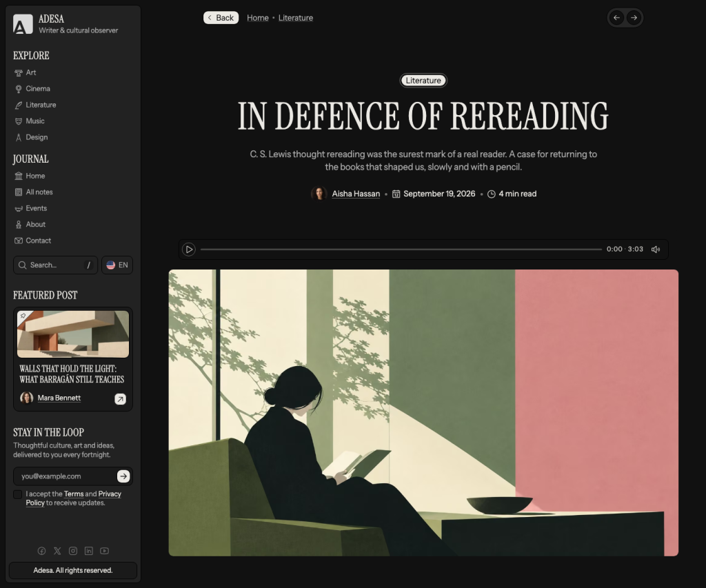Screen dimensions: 706x588
Task: Click Aisha Hassan's avatar photo
Action: [319, 194]
